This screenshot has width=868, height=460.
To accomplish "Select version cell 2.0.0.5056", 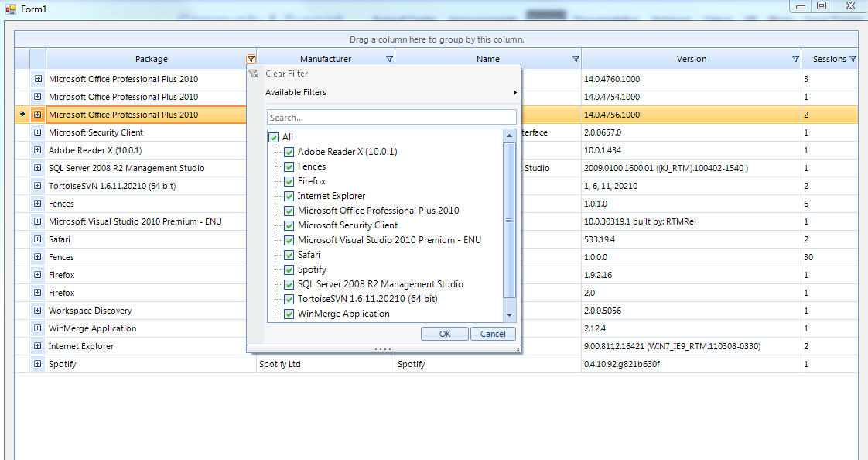I will coord(691,311).
